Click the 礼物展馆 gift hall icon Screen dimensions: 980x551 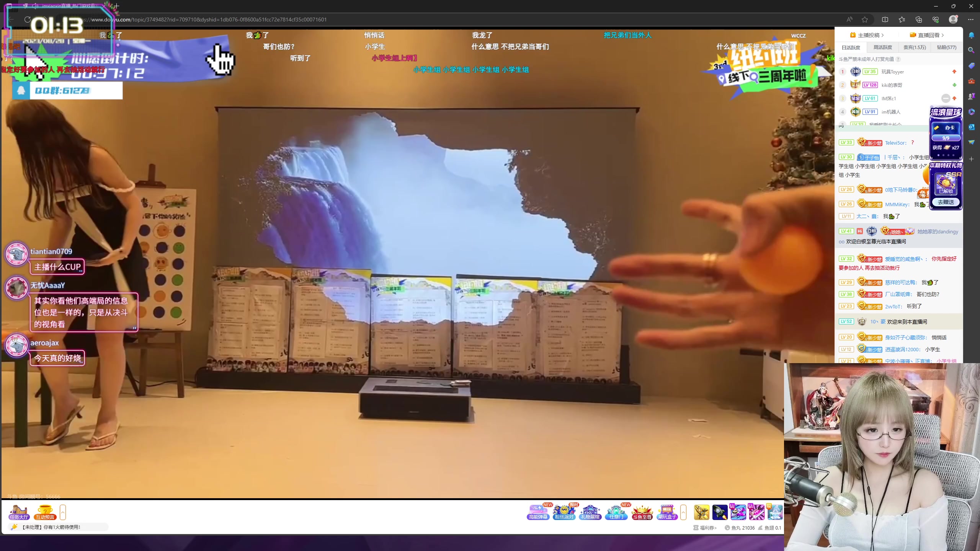(590, 512)
